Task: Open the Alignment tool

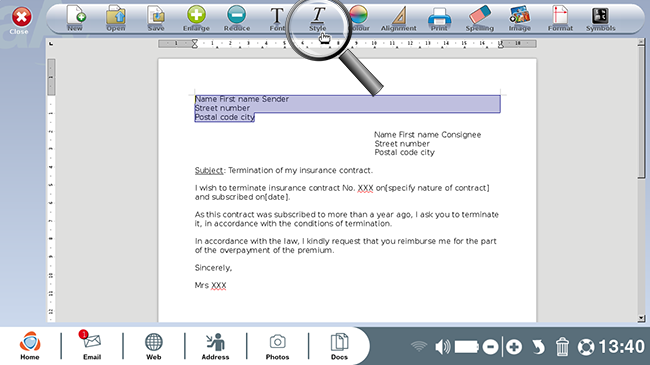Action: (x=398, y=18)
